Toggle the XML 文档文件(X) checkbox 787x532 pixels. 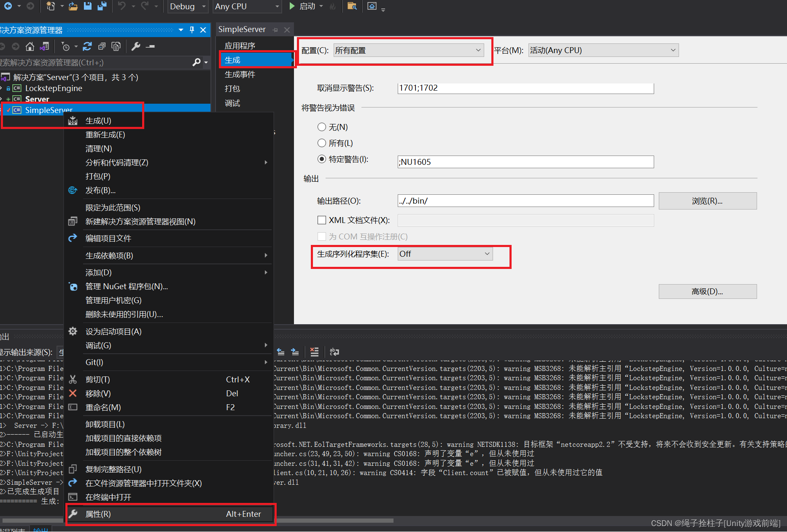(x=322, y=220)
